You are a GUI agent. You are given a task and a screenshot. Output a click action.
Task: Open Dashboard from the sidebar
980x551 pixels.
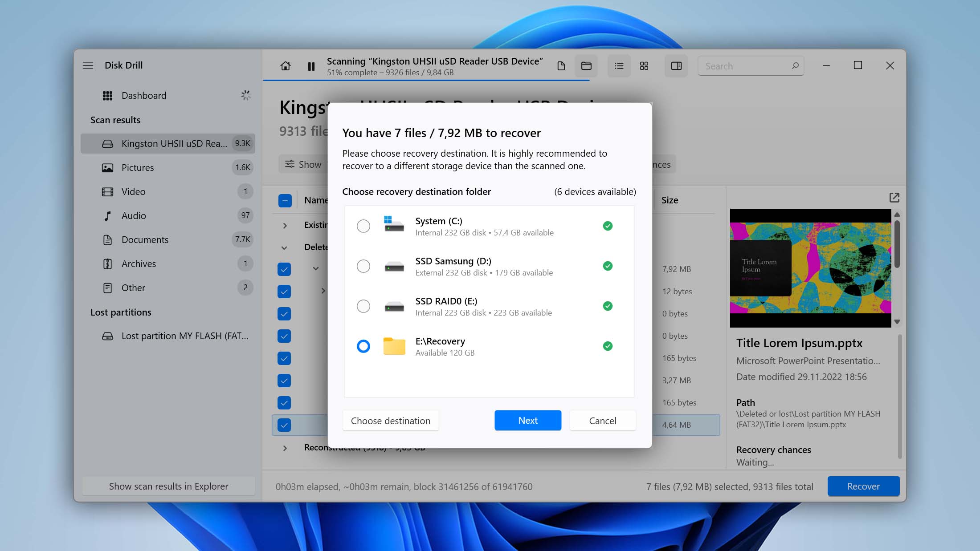[167, 96]
